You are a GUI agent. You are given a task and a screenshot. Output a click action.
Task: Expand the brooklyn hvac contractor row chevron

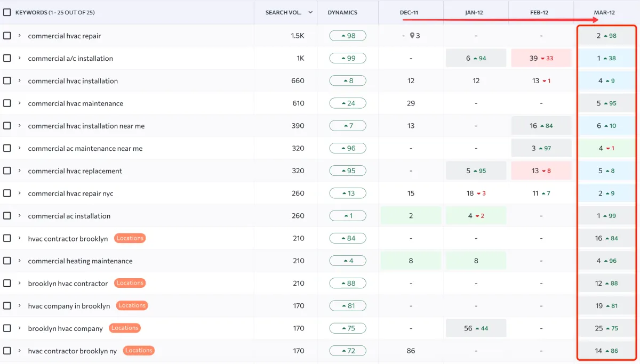20,283
